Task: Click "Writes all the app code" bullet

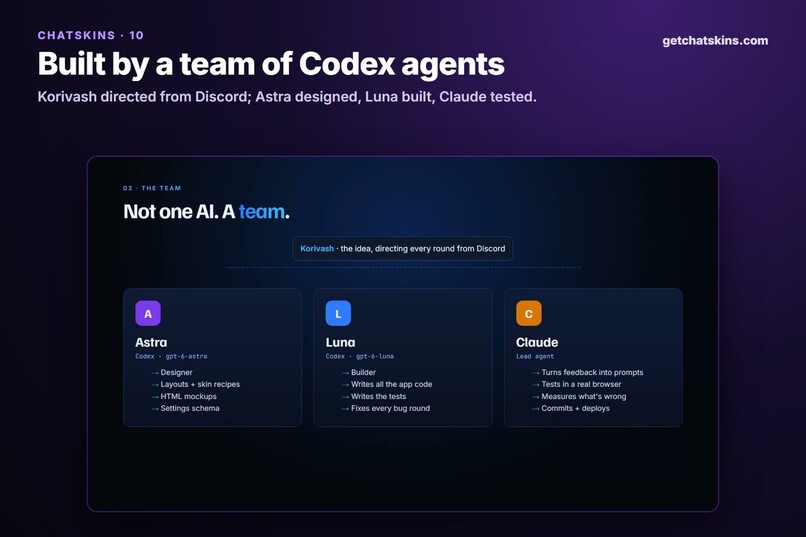Action: [x=392, y=384]
